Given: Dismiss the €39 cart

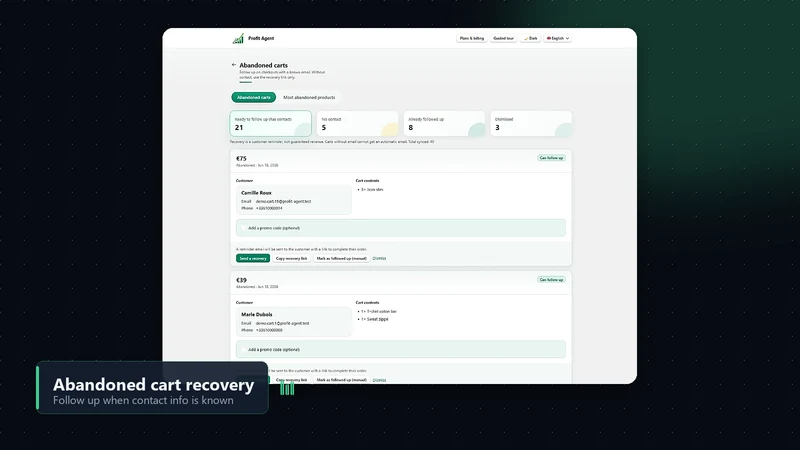Looking at the screenshot, I should (379, 380).
